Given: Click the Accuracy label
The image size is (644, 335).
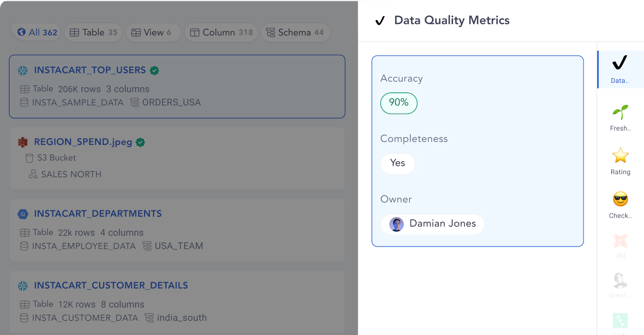Looking at the screenshot, I should (x=401, y=78).
